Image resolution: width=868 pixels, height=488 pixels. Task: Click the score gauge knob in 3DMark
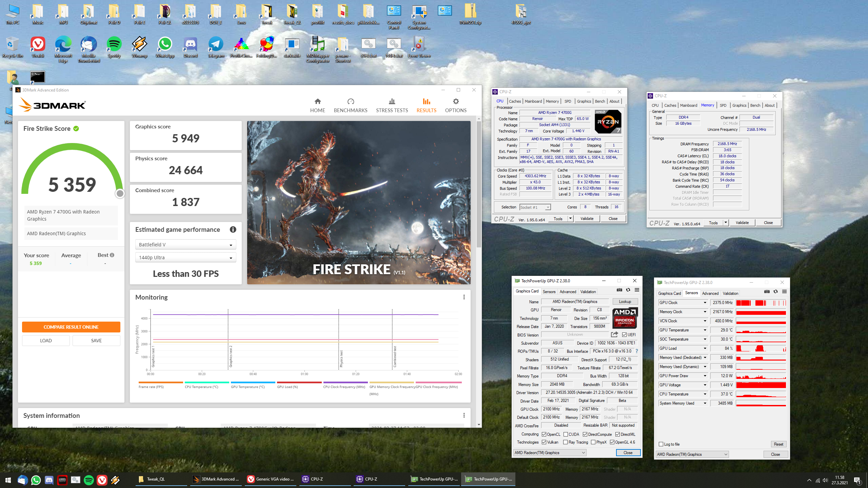pos(120,194)
